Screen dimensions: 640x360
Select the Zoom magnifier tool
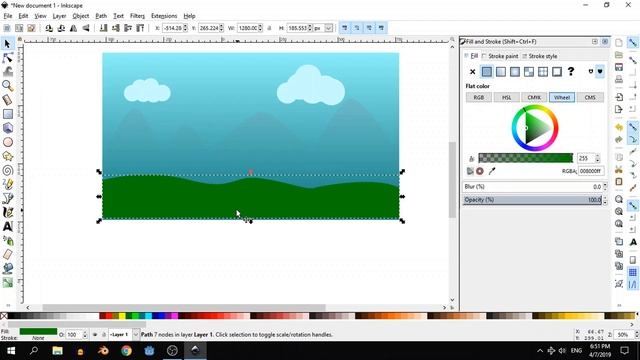click(7, 86)
